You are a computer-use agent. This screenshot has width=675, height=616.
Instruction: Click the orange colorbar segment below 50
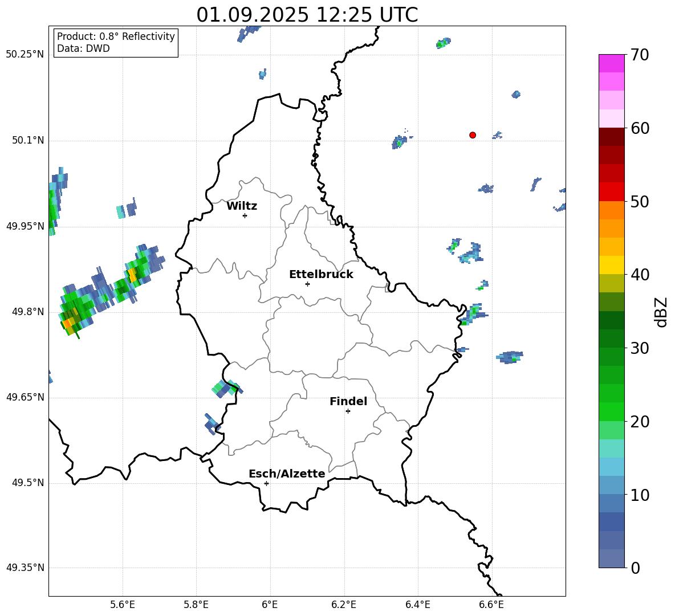click(611, 210)
